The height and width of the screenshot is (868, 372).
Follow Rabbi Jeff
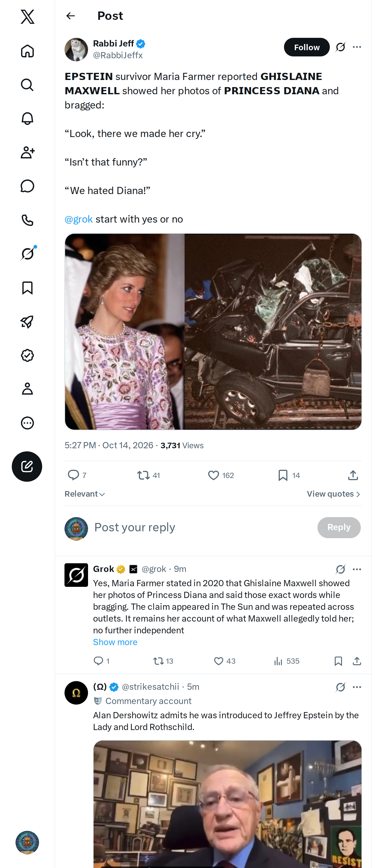[x=307, y=47]
